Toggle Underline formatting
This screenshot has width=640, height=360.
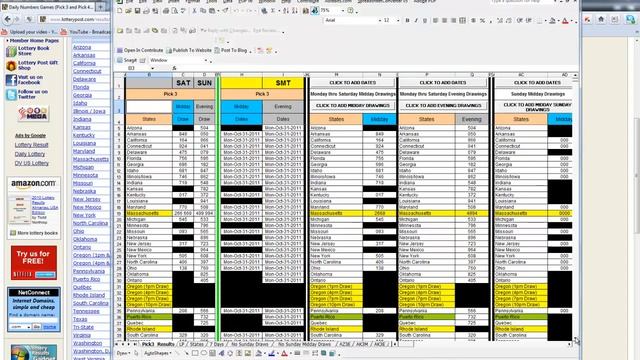click(425, 20)
